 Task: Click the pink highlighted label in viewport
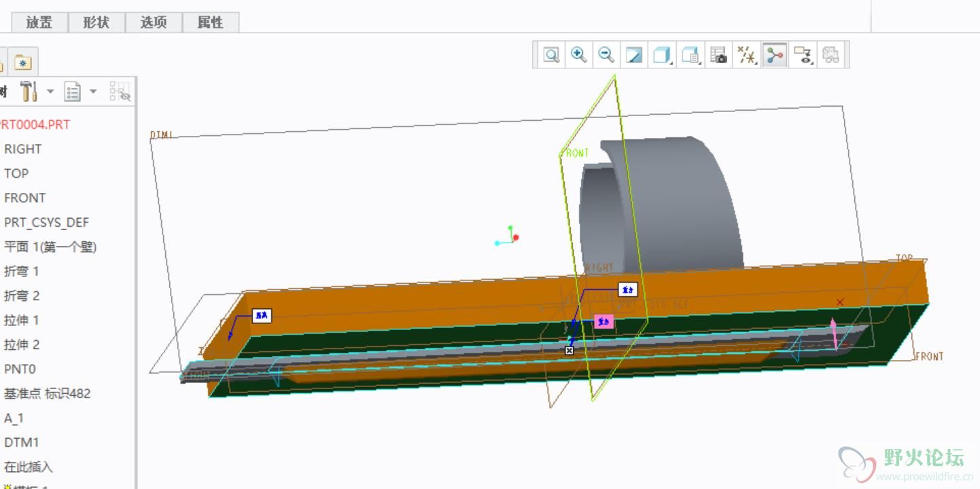tap(604, 322)
